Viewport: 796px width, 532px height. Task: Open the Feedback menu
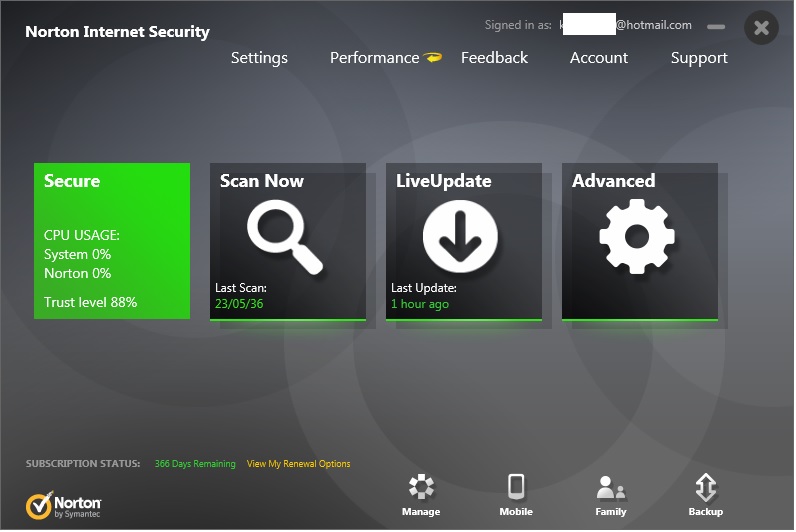[494, 58]
